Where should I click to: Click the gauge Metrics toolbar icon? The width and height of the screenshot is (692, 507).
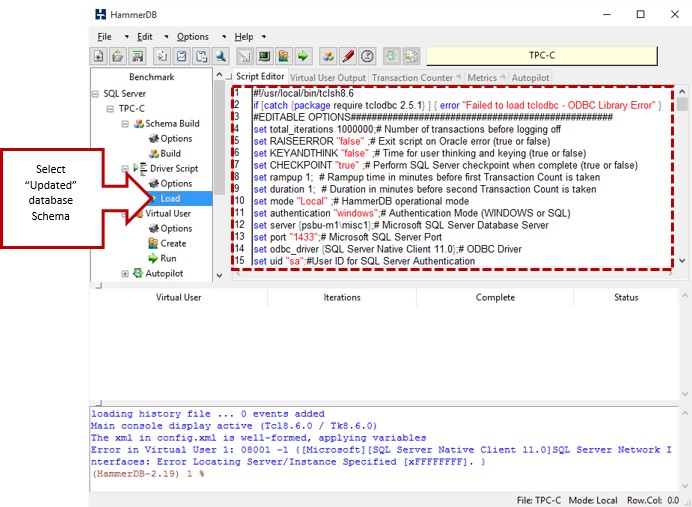[367, 56]
